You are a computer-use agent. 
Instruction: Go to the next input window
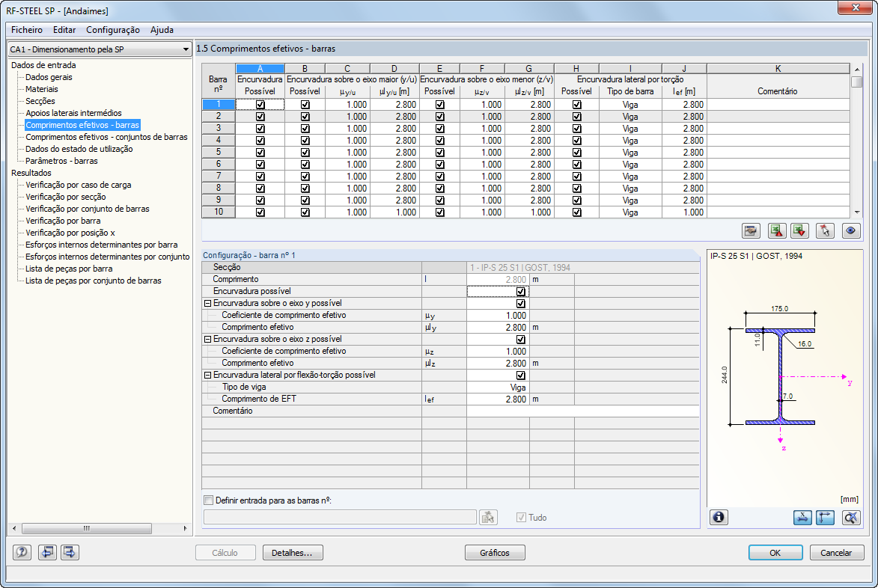(x=70, y=552)
